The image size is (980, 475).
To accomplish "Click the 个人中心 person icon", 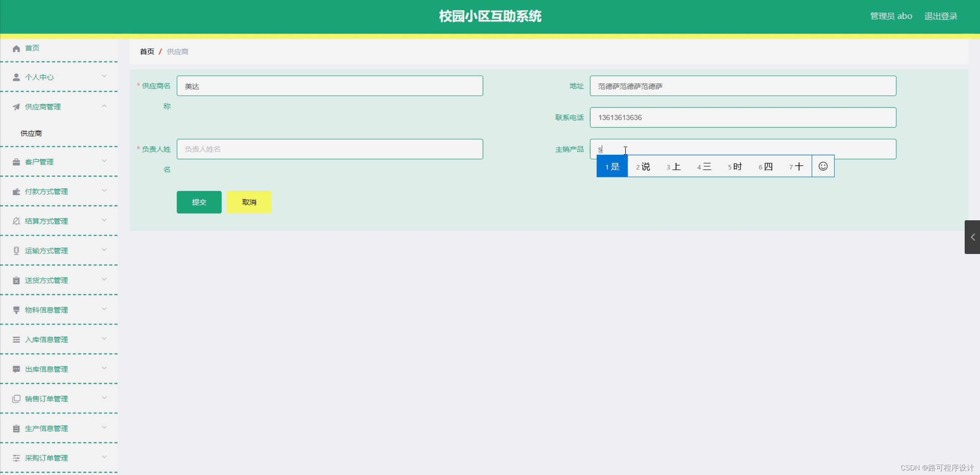I will point(16,77).
